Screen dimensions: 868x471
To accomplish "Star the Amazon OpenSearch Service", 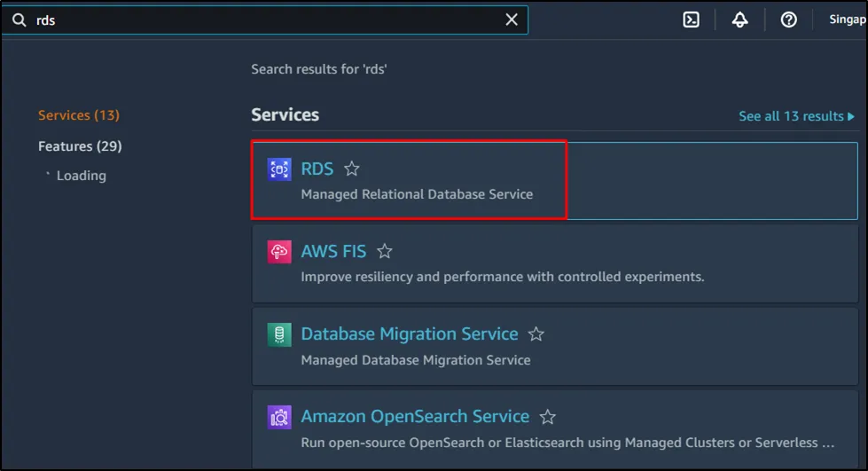I will click(548, 417).
